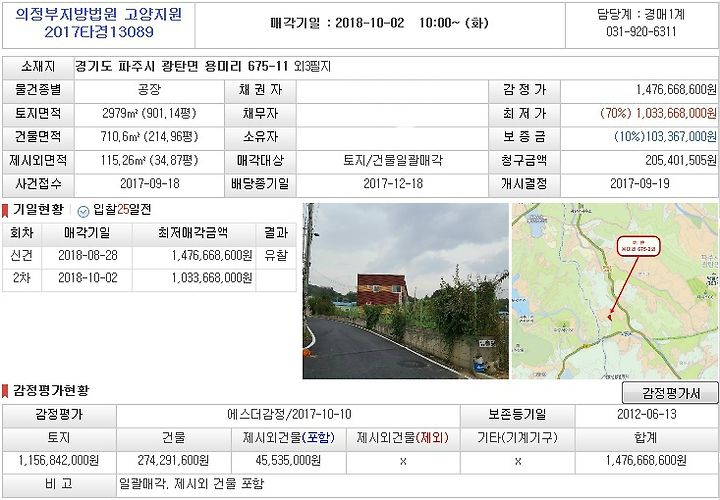The height and width of the screenshot is (500, 720).
Task: Select 1,033,668,000원 in the 2차 row
Action: [213, 278]
